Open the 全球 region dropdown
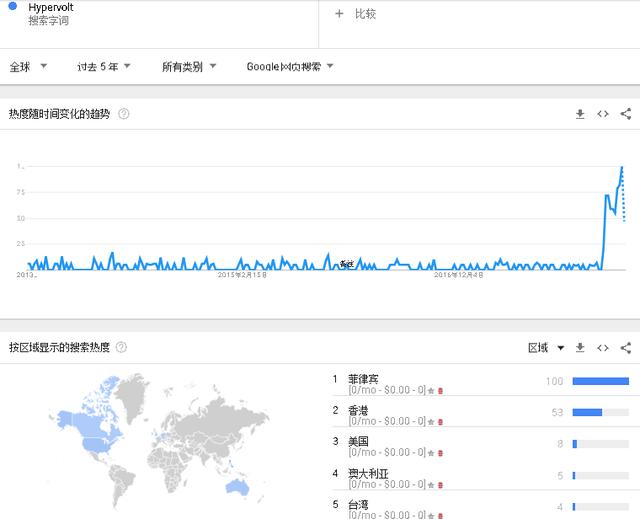640x519 pixels. tap(28, 67)
